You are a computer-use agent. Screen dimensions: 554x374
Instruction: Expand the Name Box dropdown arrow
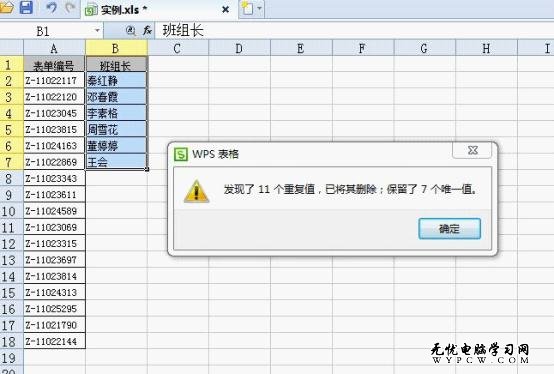[97, 31]
